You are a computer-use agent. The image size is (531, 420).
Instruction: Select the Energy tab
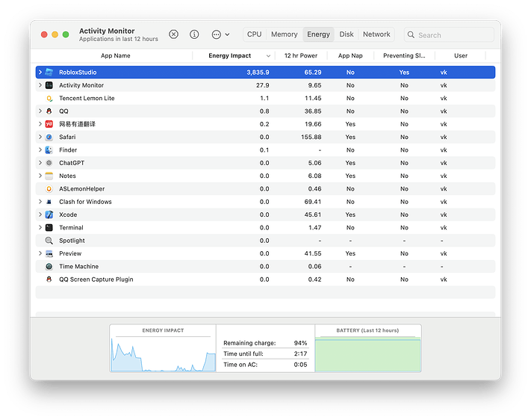tap(318, 34)
